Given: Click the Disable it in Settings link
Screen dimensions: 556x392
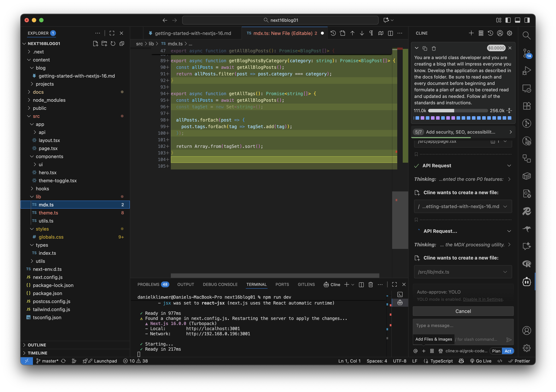Looking at the screenshot, I should [483, 299].
